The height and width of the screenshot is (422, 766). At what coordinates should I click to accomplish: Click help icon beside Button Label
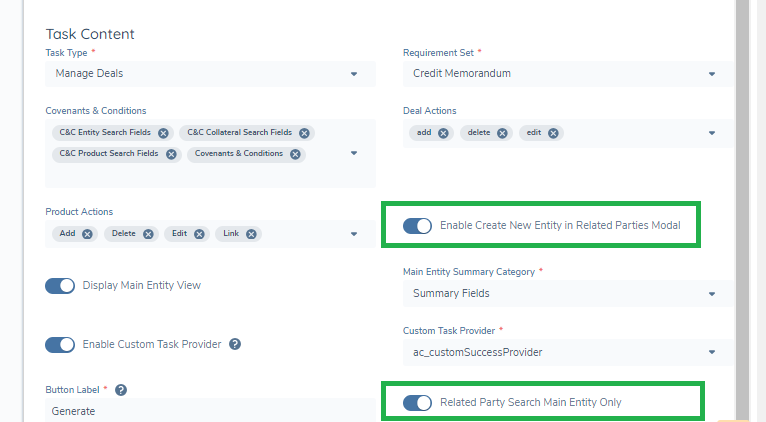(121, 389)
